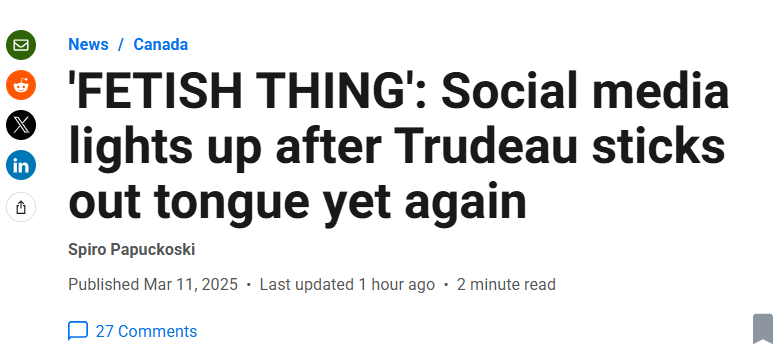
Task: Open the 27 Comments link
Action: point(146,331)
